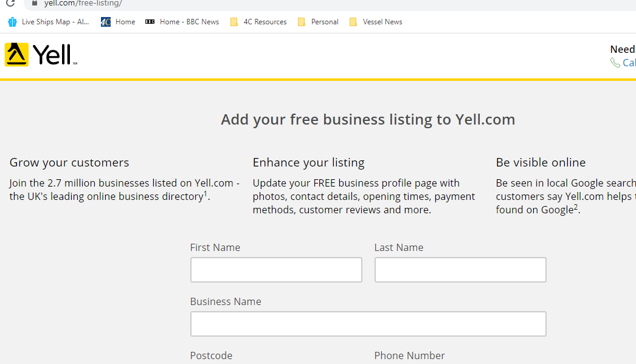Click the 'Enhance your listing' heading

tap(308, 162)
